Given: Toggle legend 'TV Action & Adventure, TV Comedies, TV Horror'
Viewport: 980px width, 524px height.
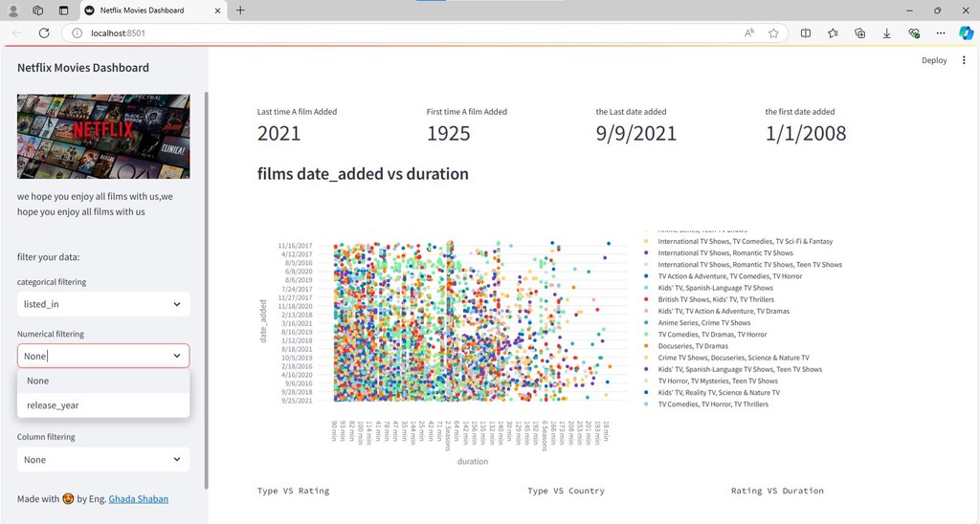Looking at the screenshot, I should tap(729, 276).
